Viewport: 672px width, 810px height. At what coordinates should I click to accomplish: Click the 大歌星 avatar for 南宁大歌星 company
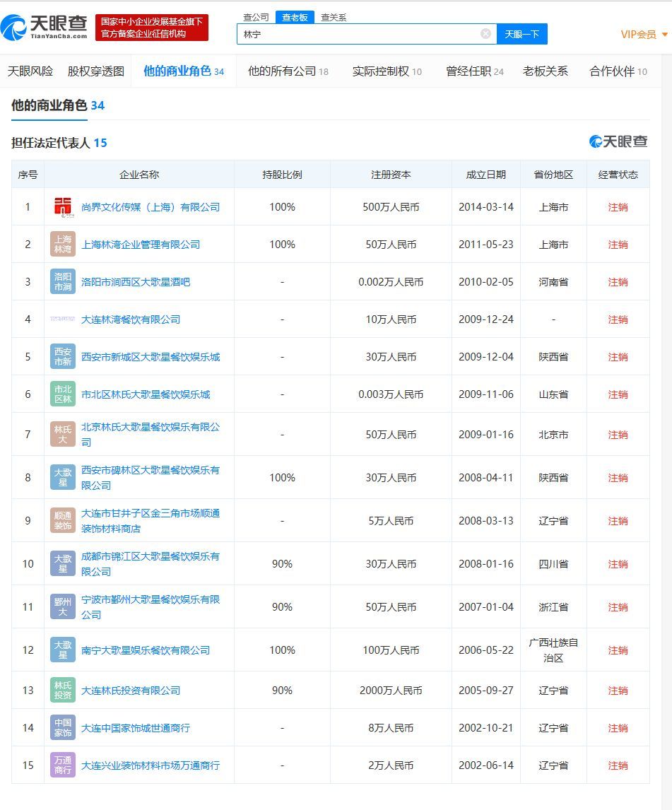[x=63, y=650]
